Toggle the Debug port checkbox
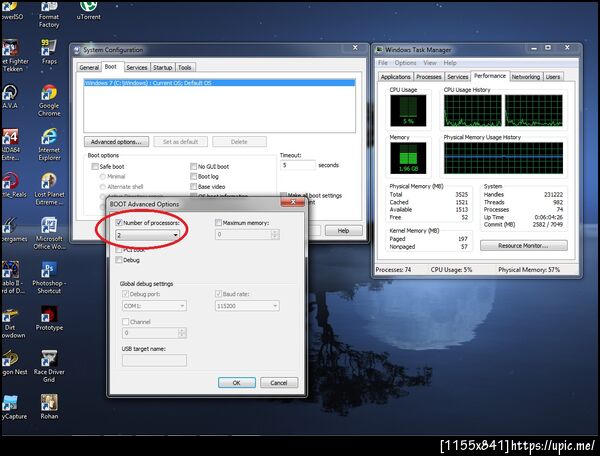600x456 pixels. [125, 294]
